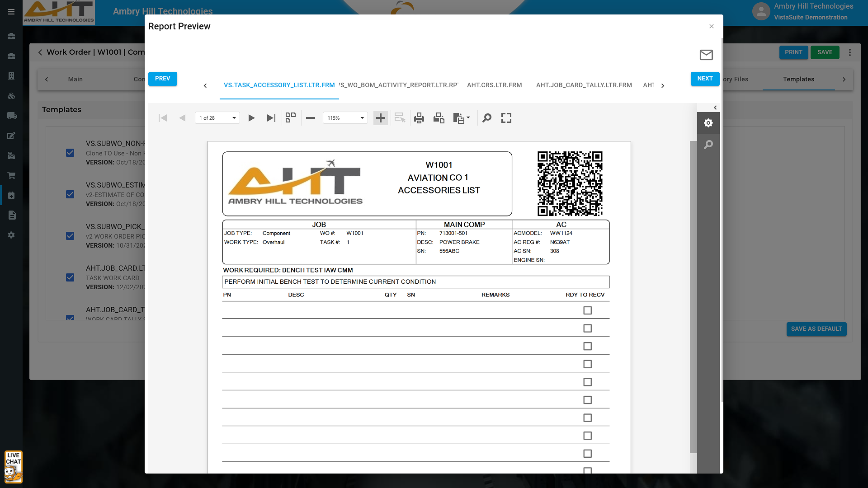Expand the export options dropdown arrow

click(x=468, y=117)
